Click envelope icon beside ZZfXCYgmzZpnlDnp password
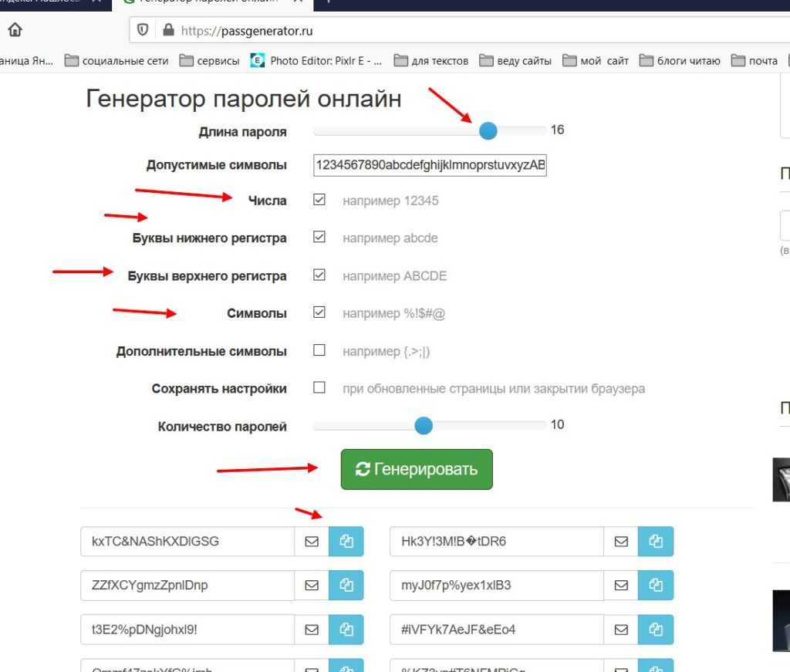 pos(312,586)
